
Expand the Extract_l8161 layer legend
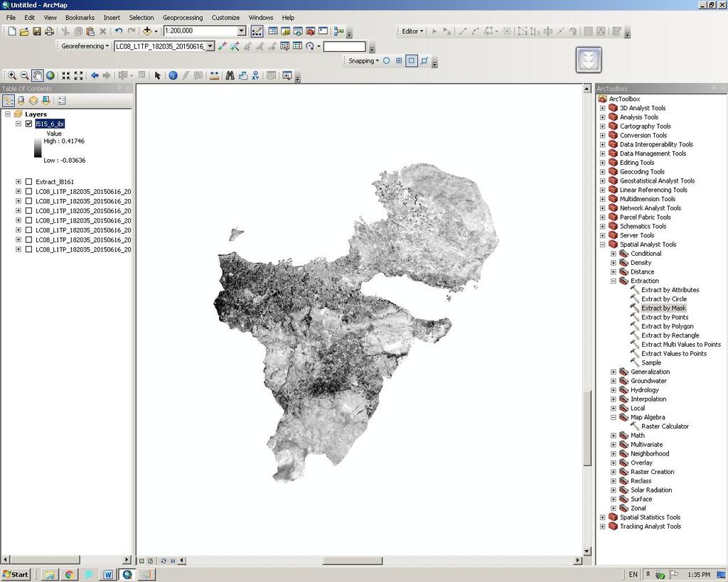pos(18,182)
